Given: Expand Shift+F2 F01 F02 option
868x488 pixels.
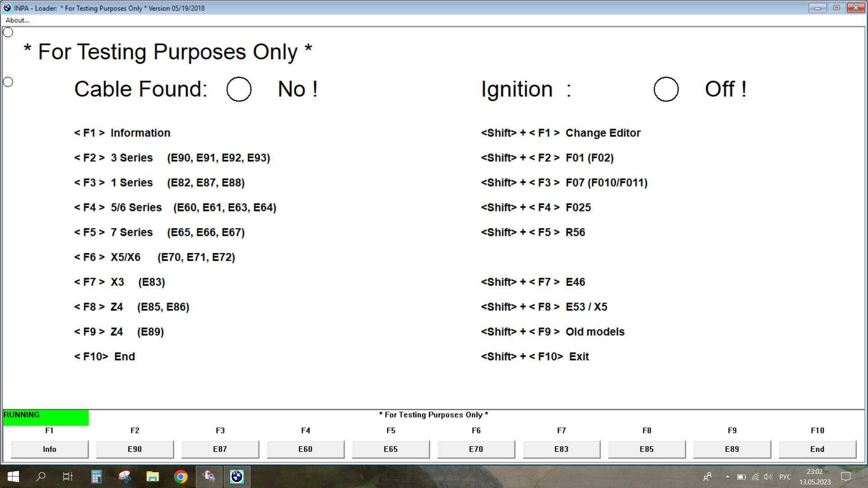Looking at the screenshot, I should [x=546, y=157].
